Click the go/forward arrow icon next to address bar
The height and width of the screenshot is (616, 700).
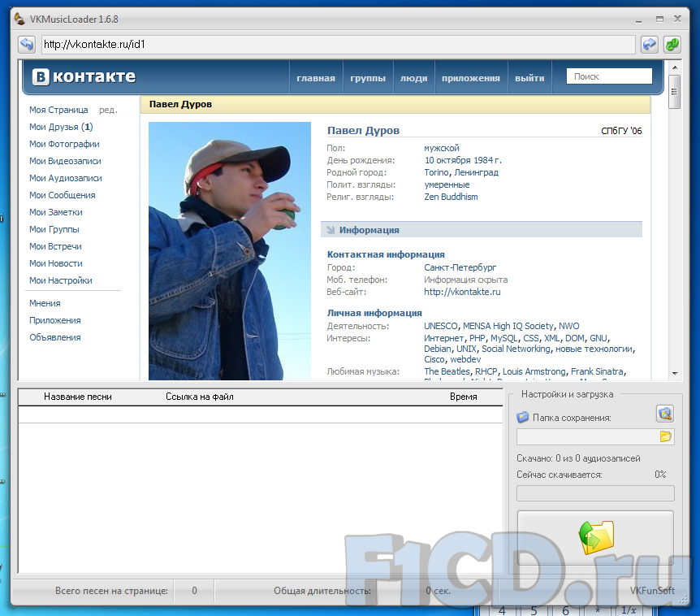click(649, 44)
